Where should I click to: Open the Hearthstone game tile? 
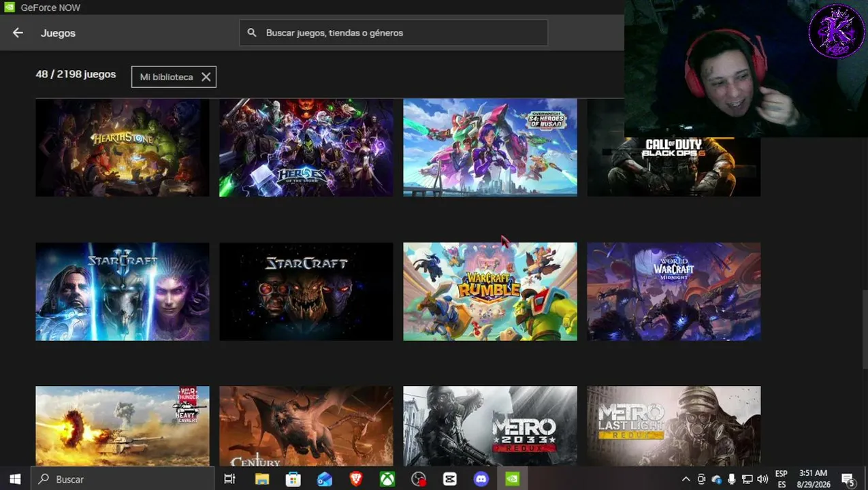123,148
